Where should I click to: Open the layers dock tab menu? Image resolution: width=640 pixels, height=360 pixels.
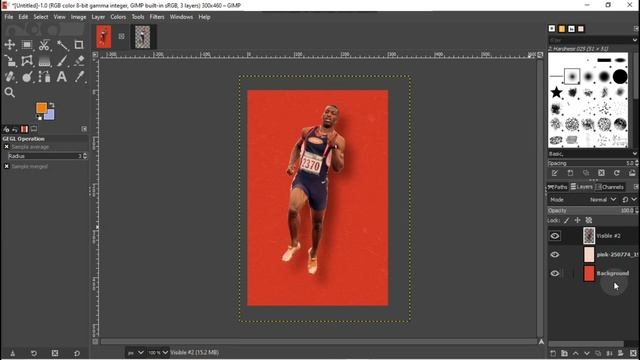(636, 187)
